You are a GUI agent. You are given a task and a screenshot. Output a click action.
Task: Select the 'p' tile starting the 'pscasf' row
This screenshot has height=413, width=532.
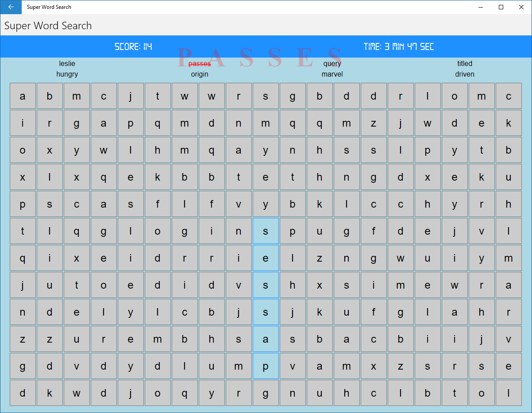pos(23,204)
